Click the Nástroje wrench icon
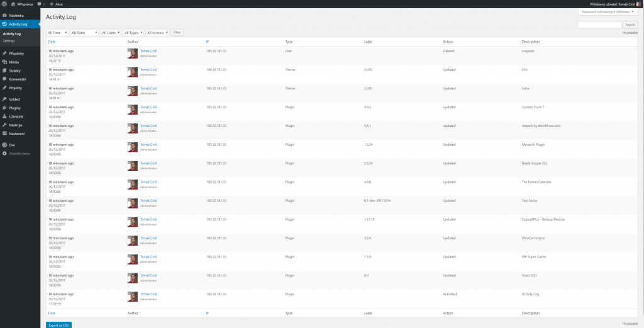This screenshot has width=644, height=328. [x=4, y=125]
